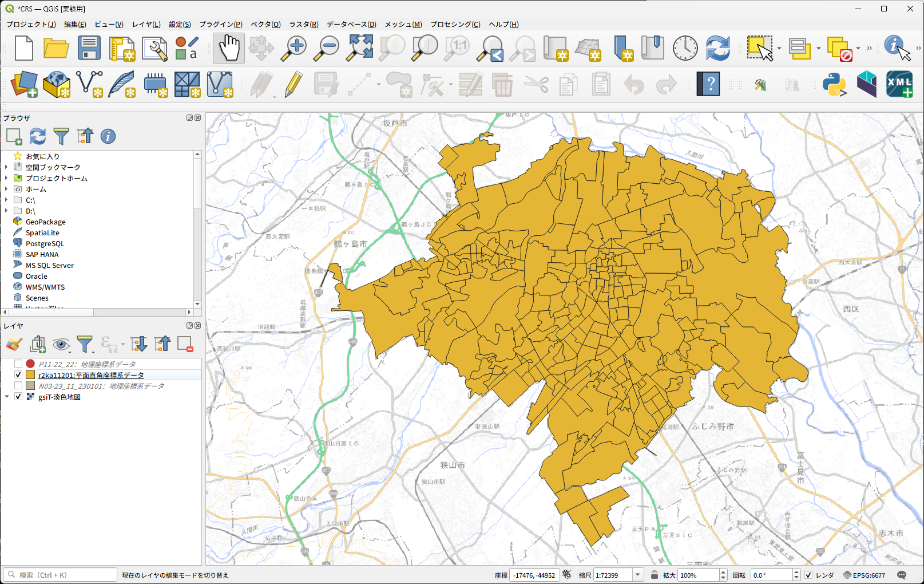Click the Refresh map icon in toolbar
This screenshot has height=584, width=924.
click(x=717, y=48)
